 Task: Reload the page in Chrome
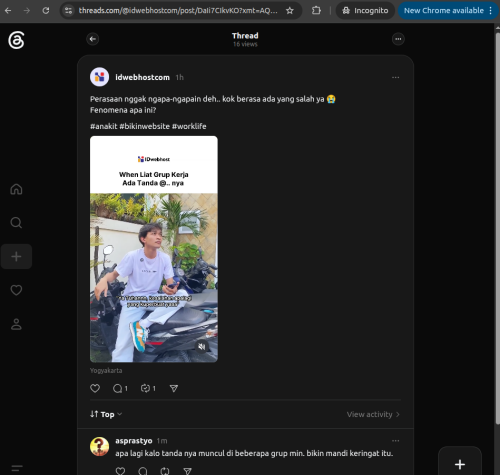coord(46,10)
